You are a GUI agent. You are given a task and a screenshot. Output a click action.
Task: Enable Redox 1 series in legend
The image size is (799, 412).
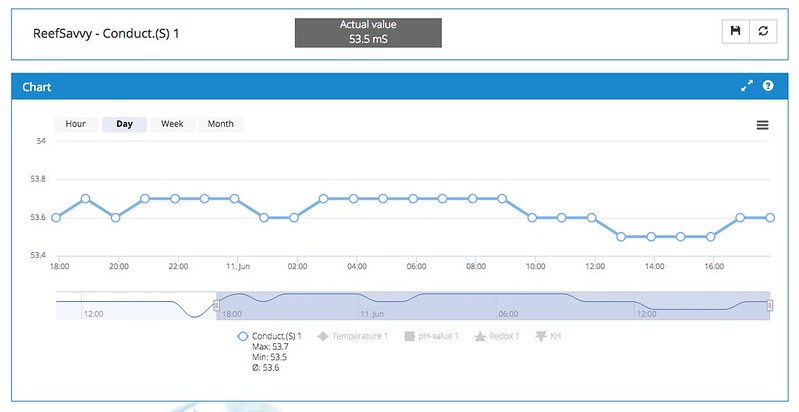pyautogui.click(x=497, y=336)
